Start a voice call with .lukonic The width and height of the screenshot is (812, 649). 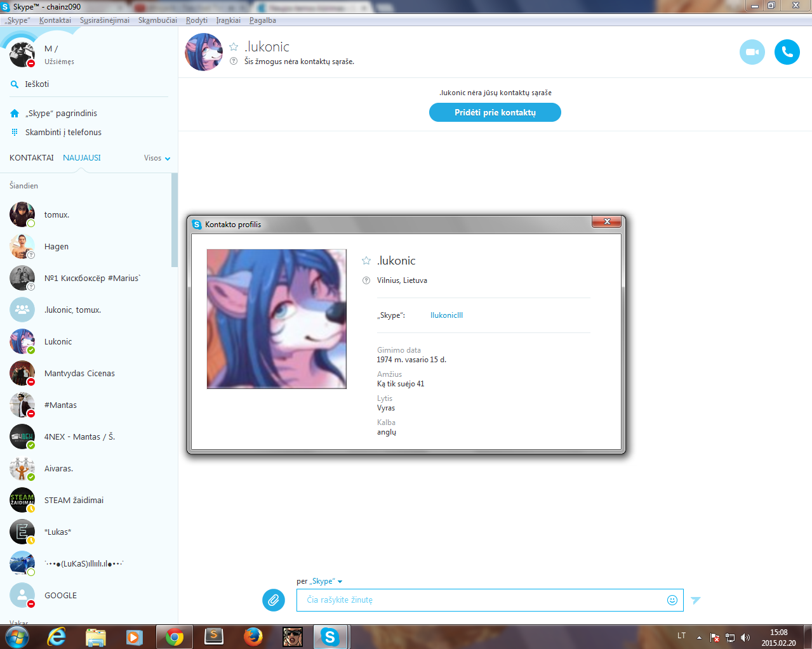(x=787, y=52)
